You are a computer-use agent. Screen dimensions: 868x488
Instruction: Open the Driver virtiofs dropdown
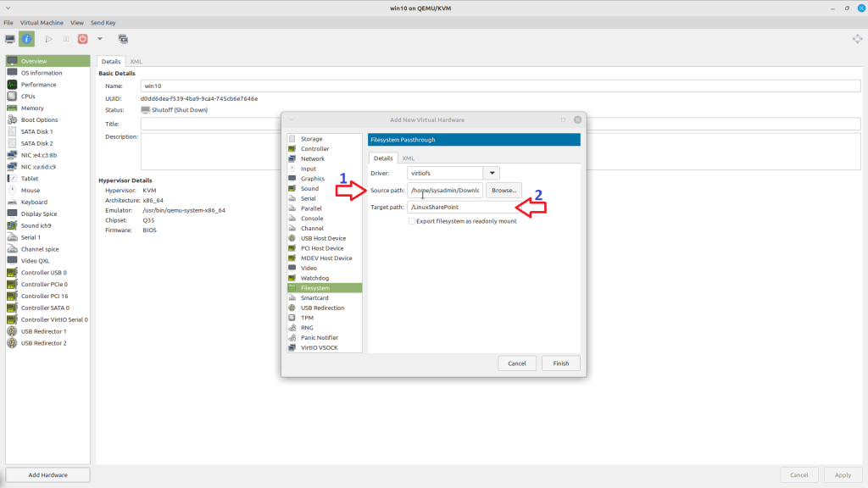pyautogui.click(x=492, y=173)
